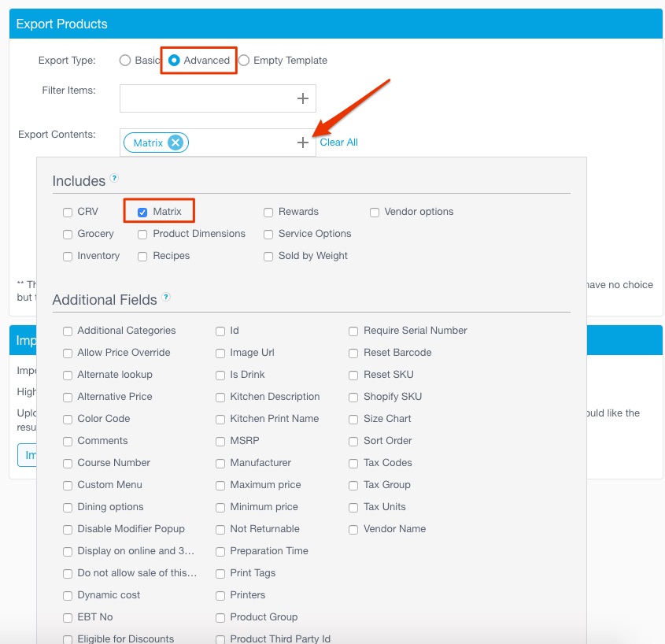Check the CRV checkbox

(68, 212)
